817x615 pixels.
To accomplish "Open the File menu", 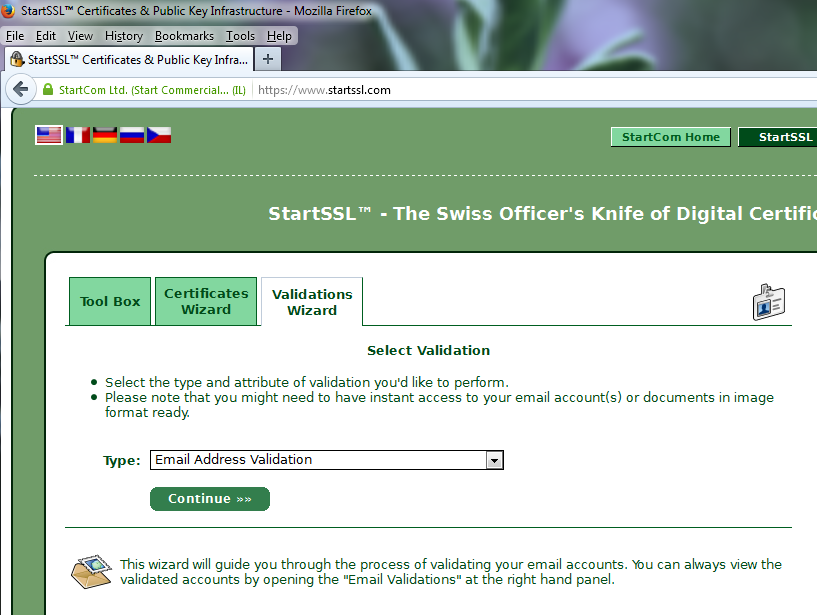I will pos(15,36).
